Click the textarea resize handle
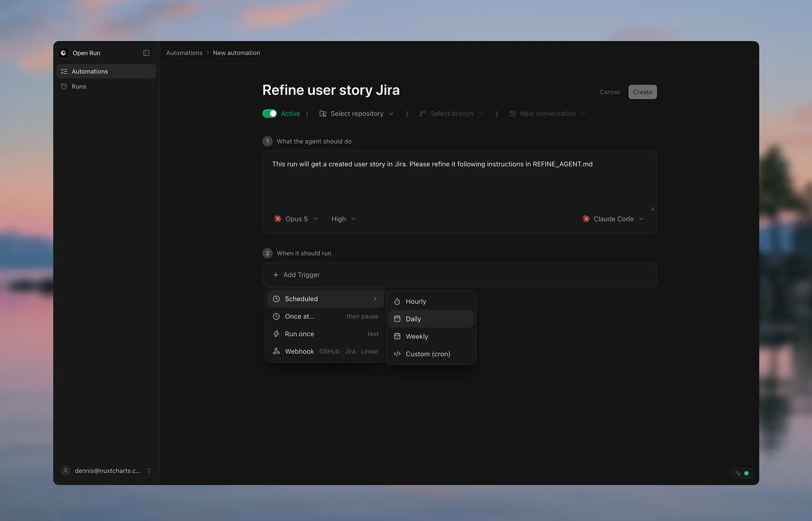Viewport: 812px width, 521px height. tap(652, 208)
